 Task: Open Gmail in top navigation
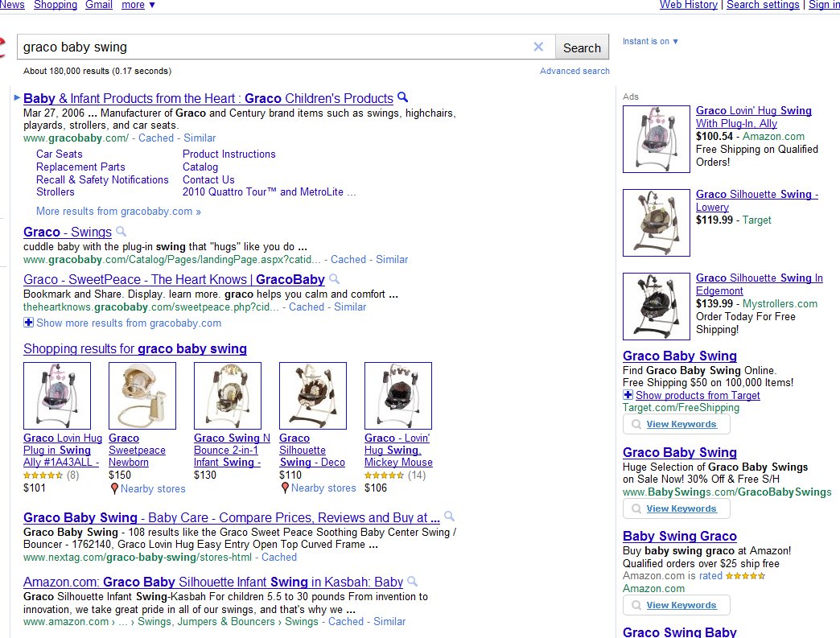tap(99, 5)
